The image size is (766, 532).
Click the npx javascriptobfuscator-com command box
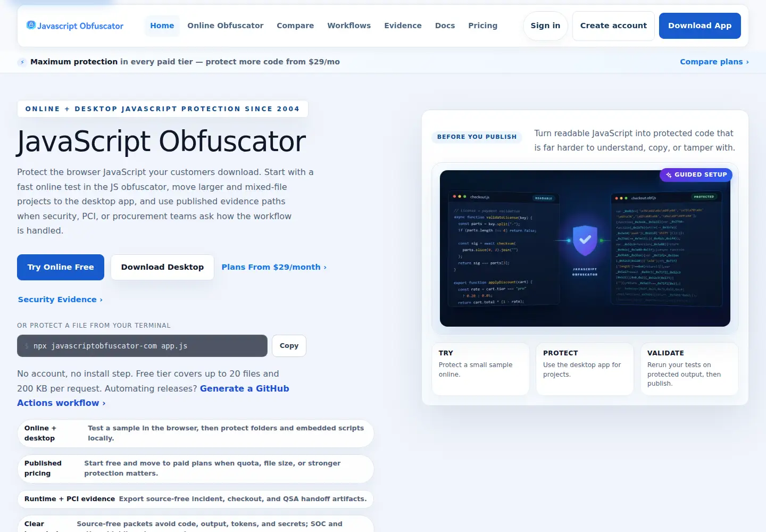pyautogui.click(x=142, y=346)
